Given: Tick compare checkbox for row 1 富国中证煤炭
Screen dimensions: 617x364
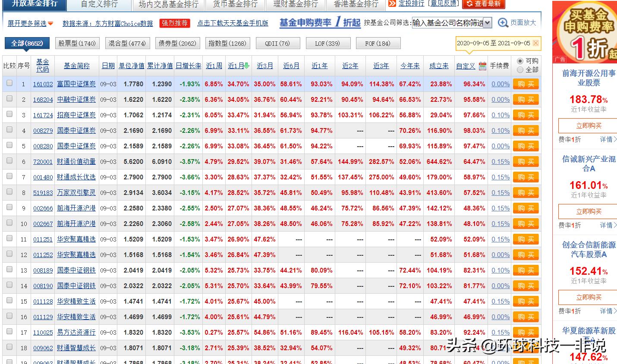Looking at the screenshot, I should coord(9,83).
